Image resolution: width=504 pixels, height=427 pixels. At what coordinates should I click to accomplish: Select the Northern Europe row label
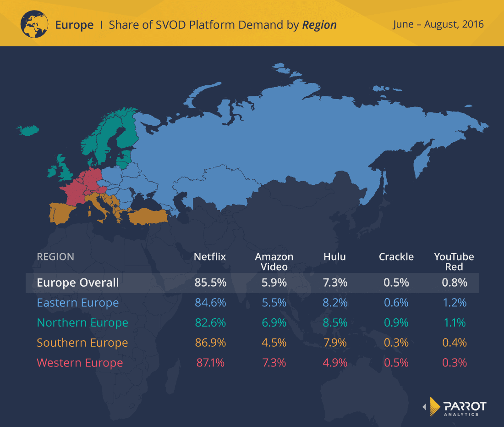(82, 323)
